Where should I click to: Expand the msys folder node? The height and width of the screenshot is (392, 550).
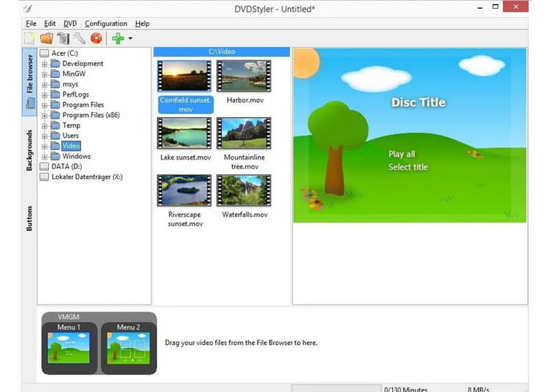(x=45, y=85)
